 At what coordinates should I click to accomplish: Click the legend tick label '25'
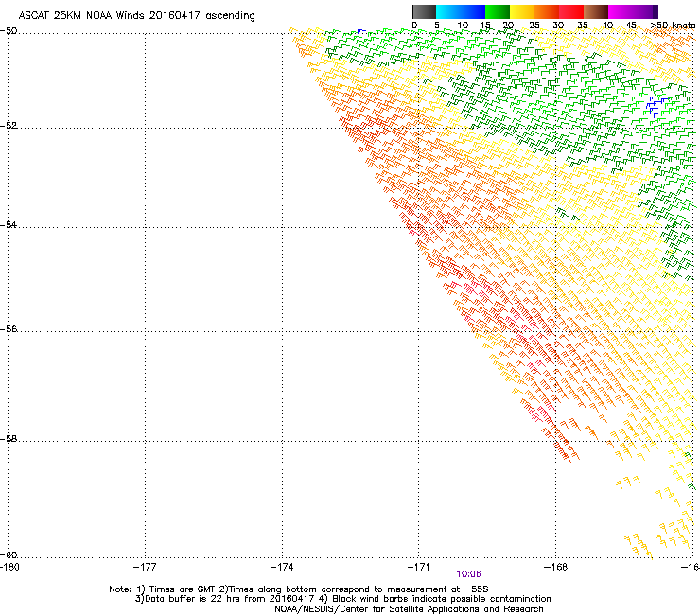534,26
